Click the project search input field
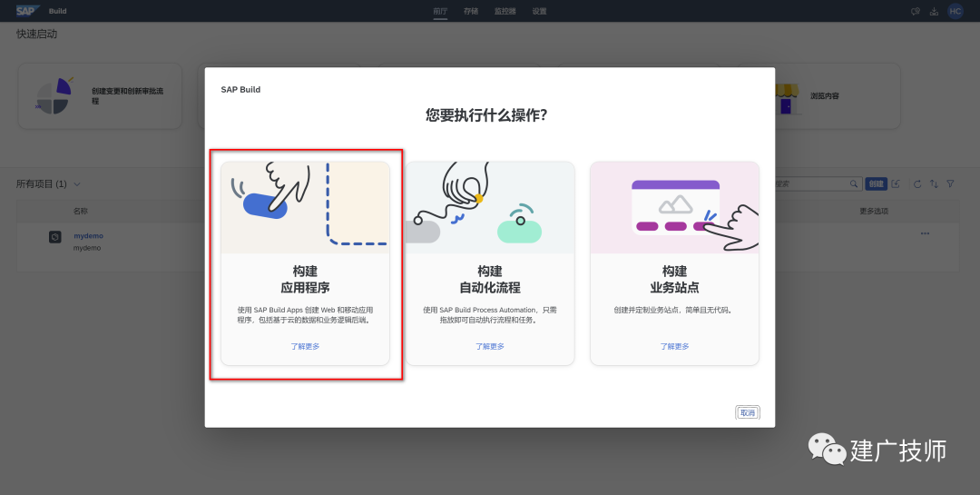 811,184
